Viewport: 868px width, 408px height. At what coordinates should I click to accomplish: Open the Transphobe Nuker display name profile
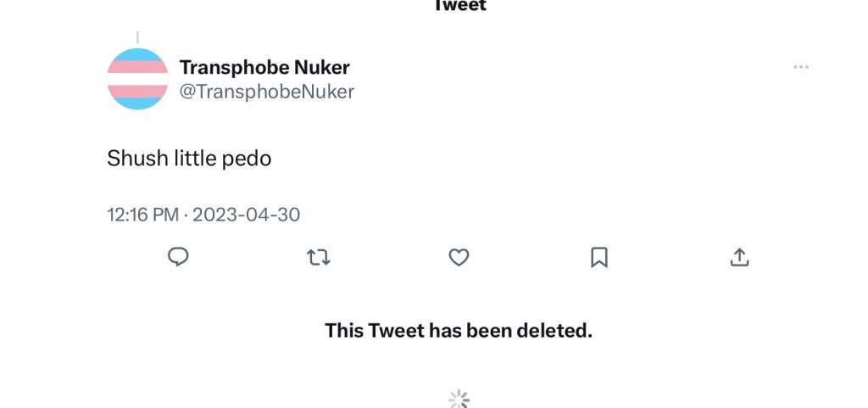click(x=264, y=68)
